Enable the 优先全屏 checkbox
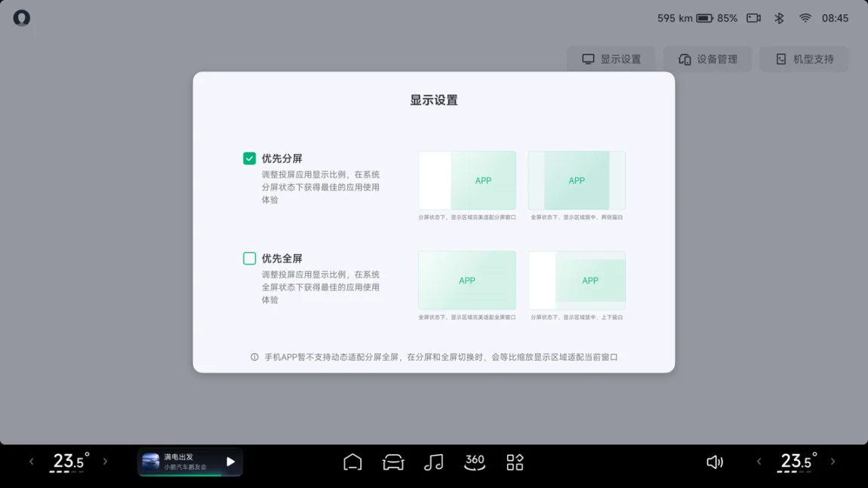This screenshot has width=868, height=488. (x=249, y=259)
